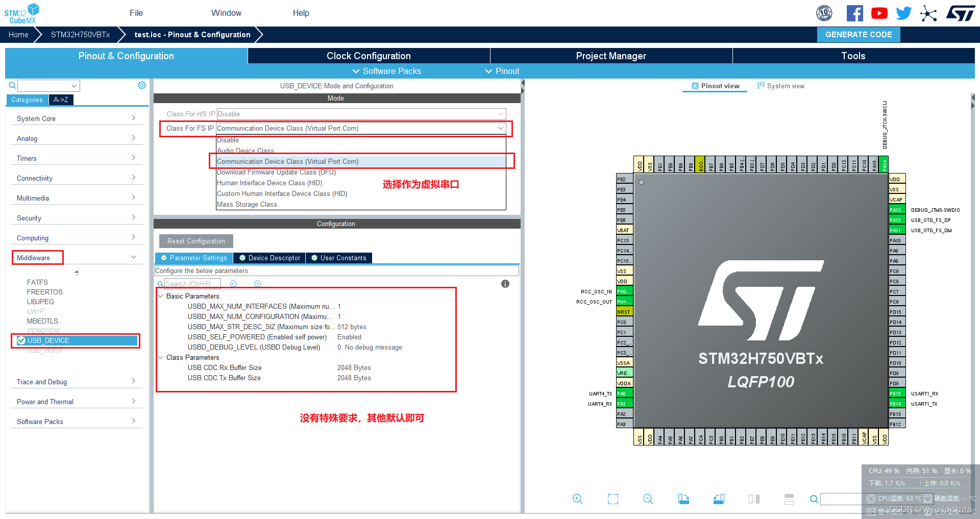The width and height of the screenshot is (980, 519).
Task: Show peripherals in A->Z order
Action: tap(61, 100)
